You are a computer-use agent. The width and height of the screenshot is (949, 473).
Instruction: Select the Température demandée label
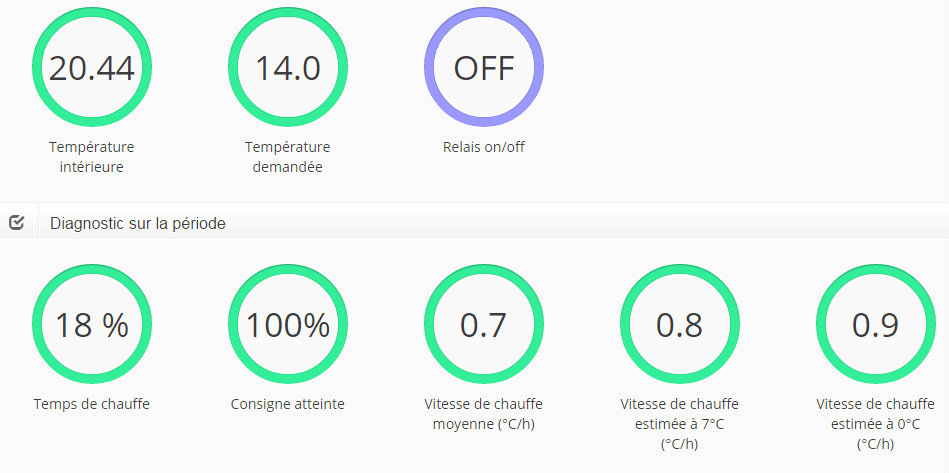pyautogui.click(x=288, y=157)
